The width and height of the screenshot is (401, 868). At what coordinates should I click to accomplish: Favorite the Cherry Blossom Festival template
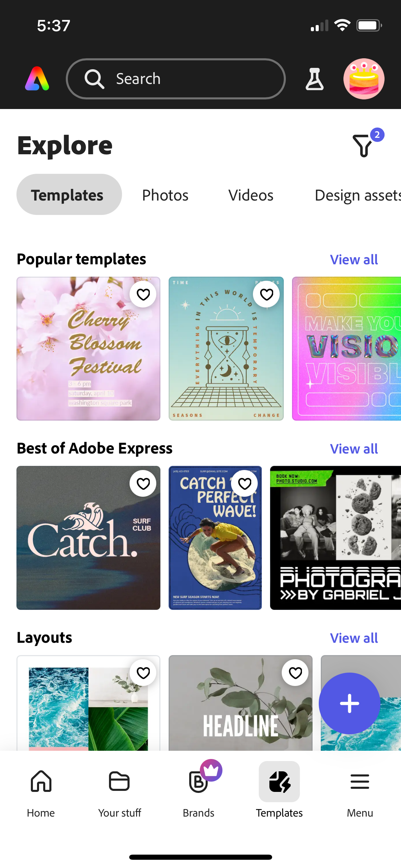tap(143, 294)
